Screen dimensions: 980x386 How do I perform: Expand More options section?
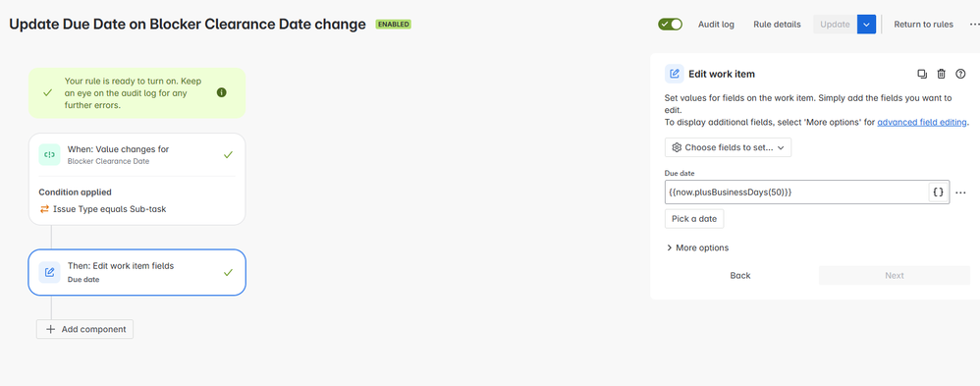tap(697, 248)
